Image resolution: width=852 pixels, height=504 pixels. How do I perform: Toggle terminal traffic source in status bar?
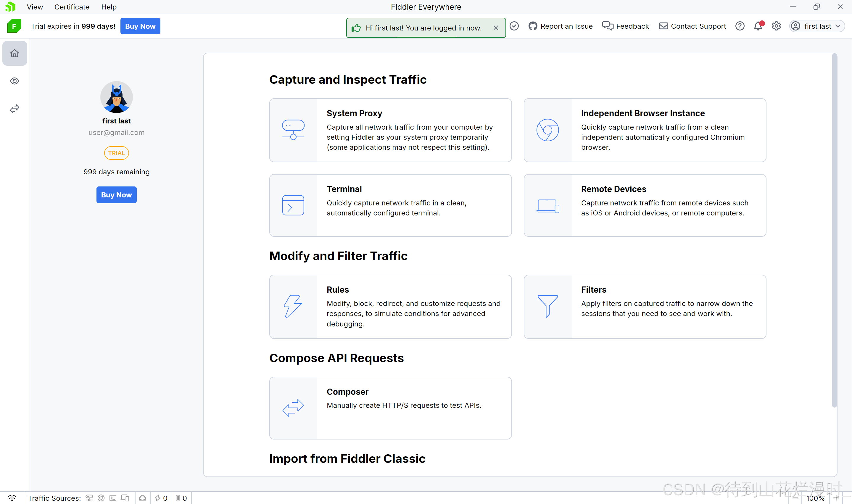point(113,498)
